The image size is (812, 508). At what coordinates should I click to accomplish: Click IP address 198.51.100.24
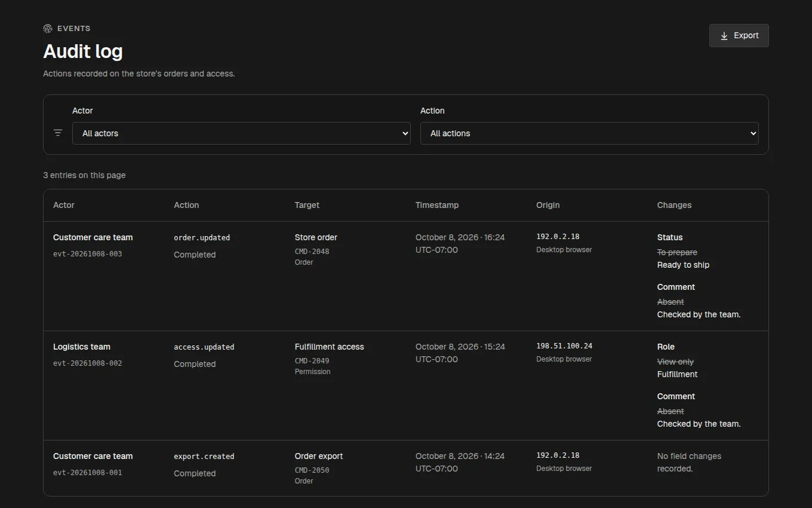point(564,346)
